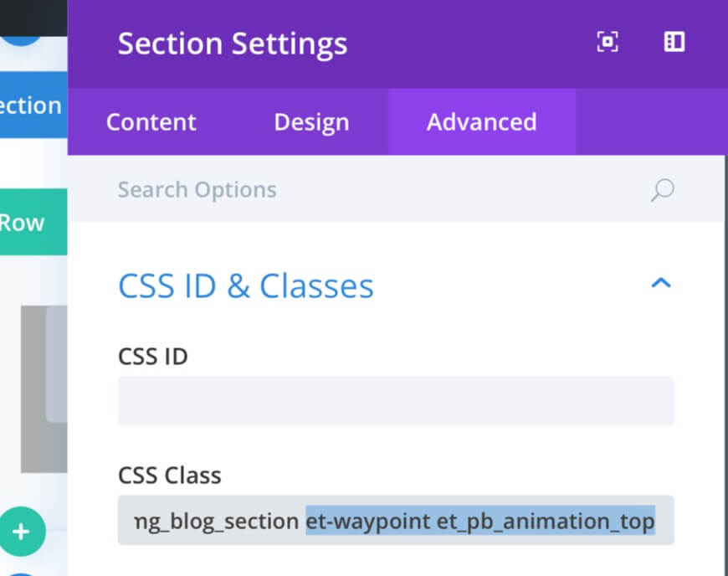The height and width of the screenshot is (576, 728).
Task: Click the Section Settings title header
Action: pos(233,44)
